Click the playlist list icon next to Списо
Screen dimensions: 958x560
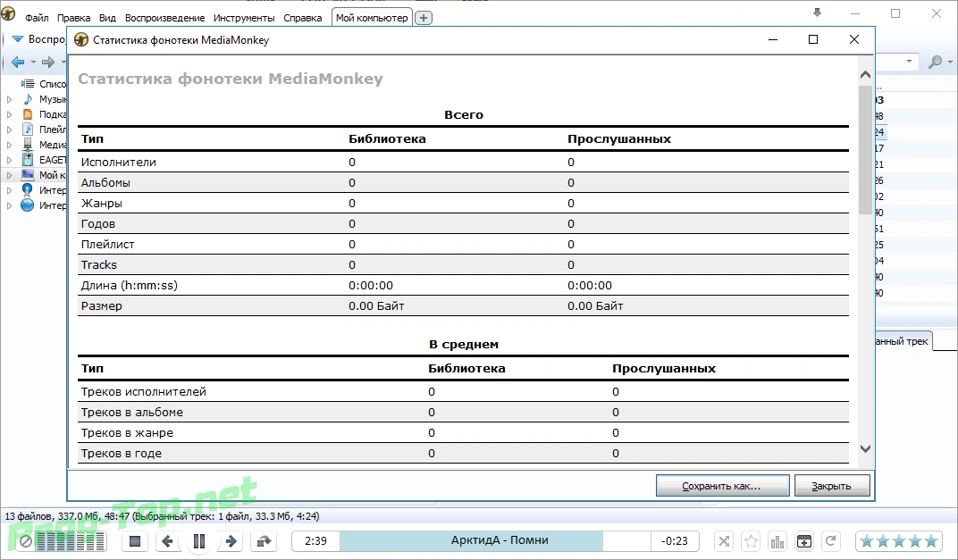(28, 84)
